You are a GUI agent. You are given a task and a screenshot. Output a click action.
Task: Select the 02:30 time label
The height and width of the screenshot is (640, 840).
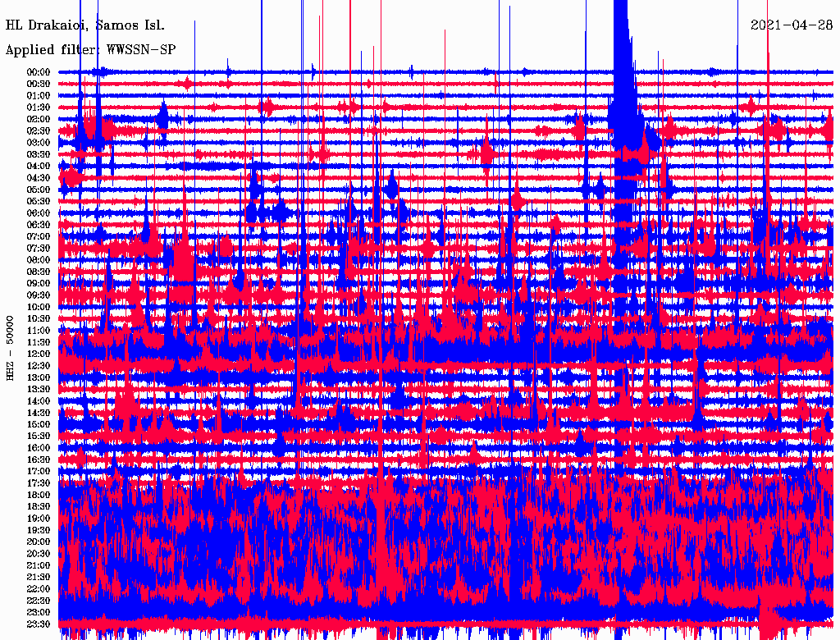pos(39,130)
